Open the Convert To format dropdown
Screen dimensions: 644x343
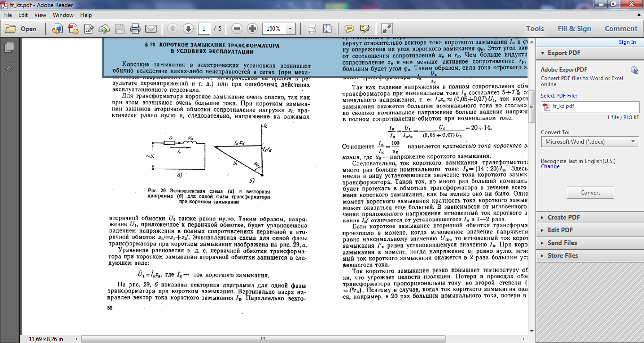[x=590, y=141]
